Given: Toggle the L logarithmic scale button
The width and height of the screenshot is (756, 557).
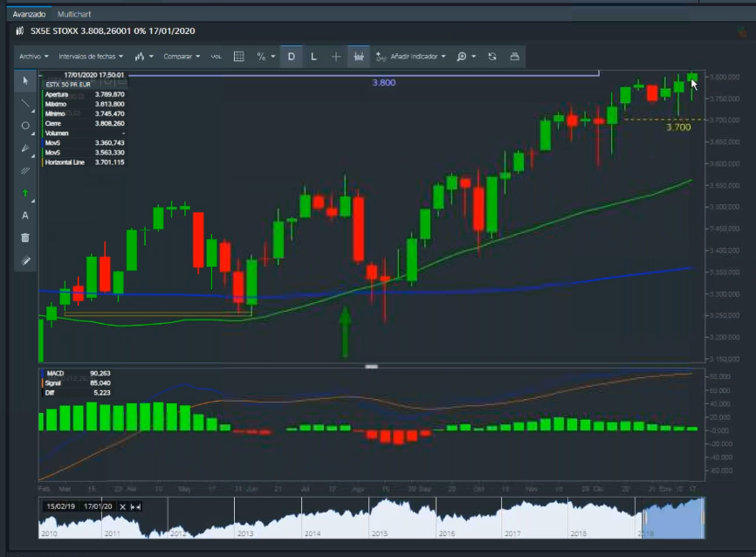Looking at the screenshot, I should (x=313, y=57).
